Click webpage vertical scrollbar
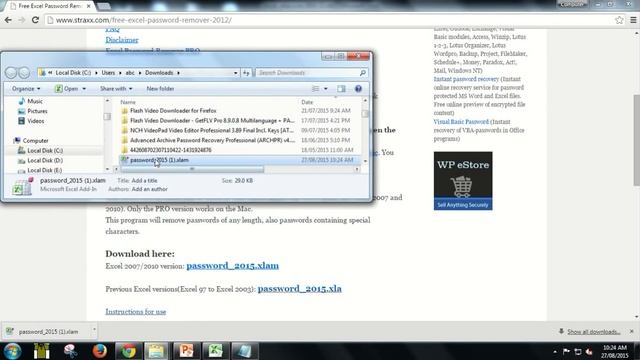This screenshot has height=360, width=640. click(636, 140)
